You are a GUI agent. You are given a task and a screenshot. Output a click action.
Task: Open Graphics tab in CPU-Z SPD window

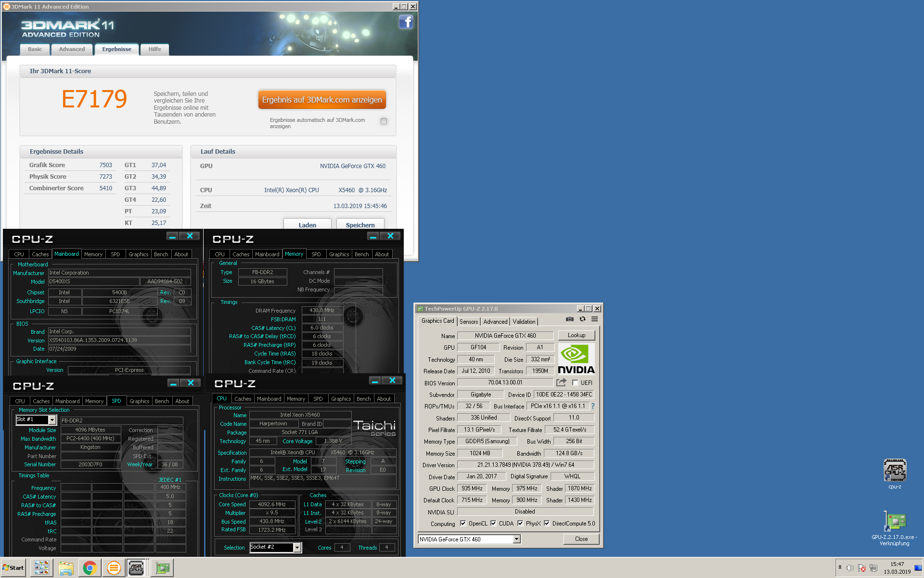click(x=139, y=401)
